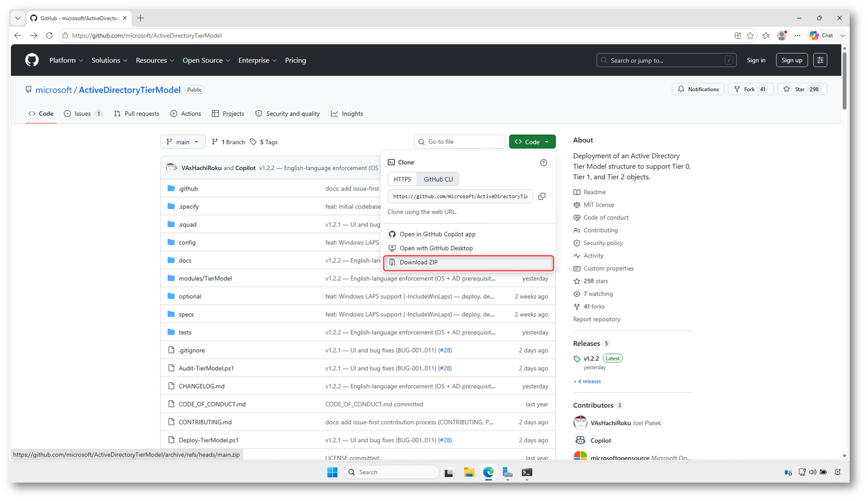This screenshot has height=501, width=868.
Task: Open Task View from the taskbar
Action: [449, 472]
